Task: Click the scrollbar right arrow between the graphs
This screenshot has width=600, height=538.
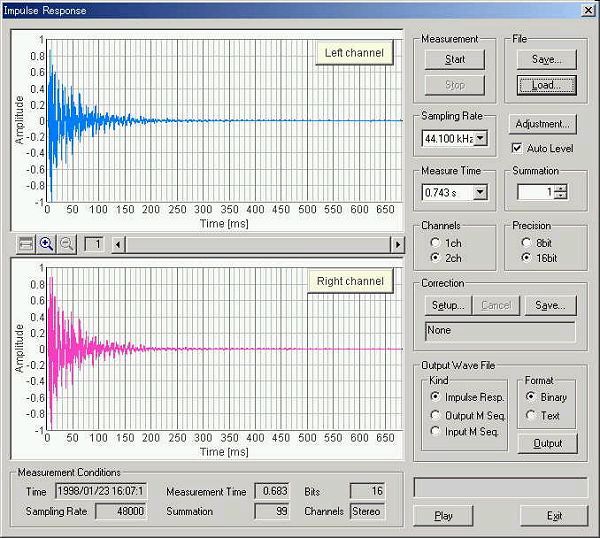Action: [x=396, y=244]
